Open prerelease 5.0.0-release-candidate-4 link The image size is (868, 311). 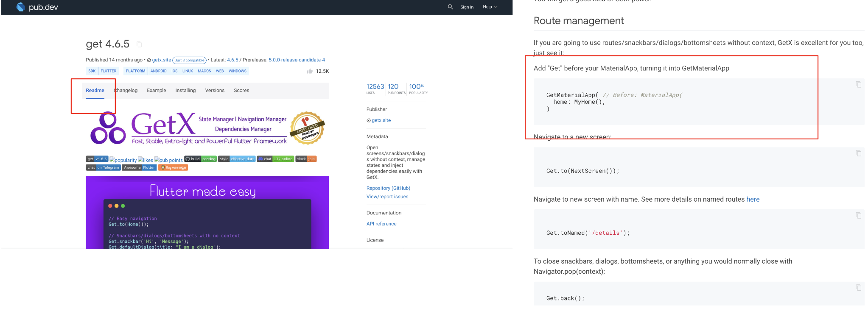pos(297,60)
